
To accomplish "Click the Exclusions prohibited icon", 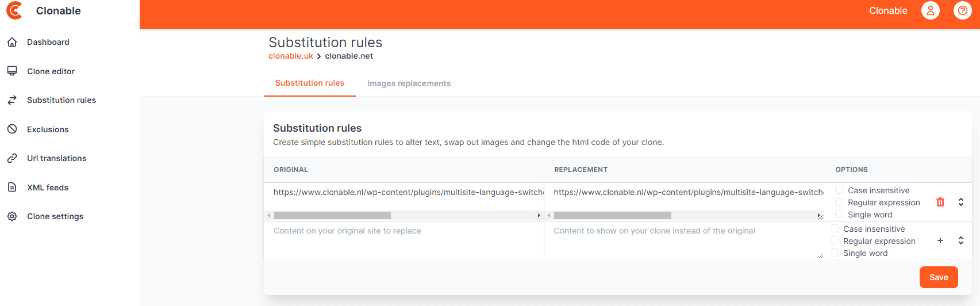I will [x=12, y=129].
